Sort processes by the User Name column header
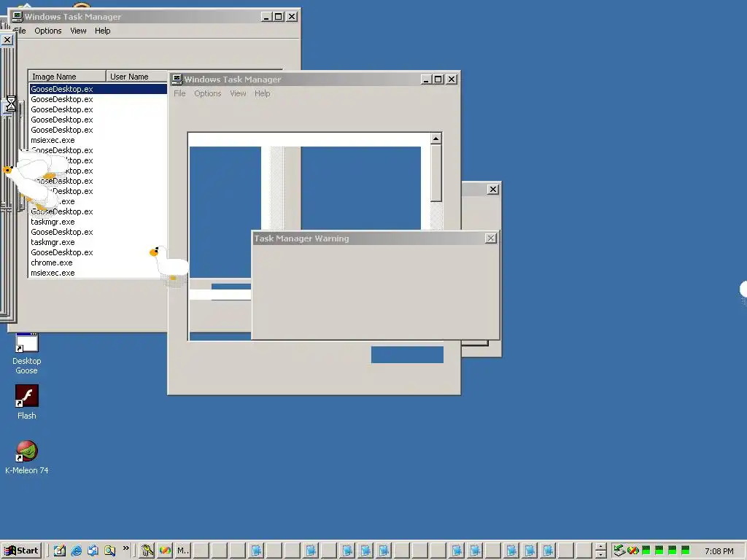Screen dimensions: 747x560 coord(136,76)
